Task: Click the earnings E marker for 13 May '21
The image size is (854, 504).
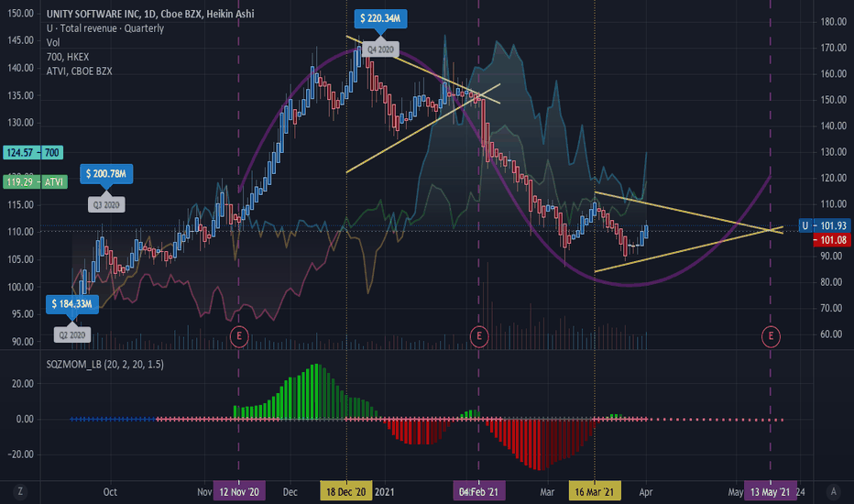Action: 771,336
